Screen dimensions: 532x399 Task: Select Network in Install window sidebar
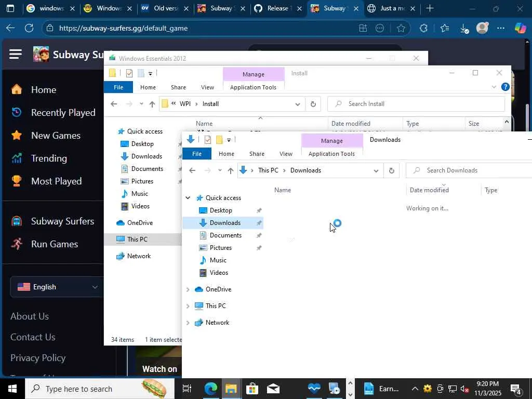[x=139, y=256]
